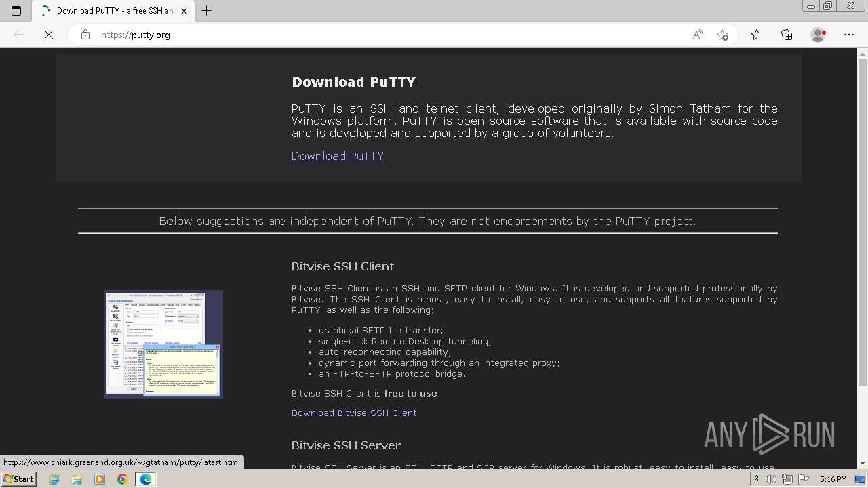Close the Download PuTTY browser tab
The width and height of the screenshot is (868, 488).
click(x=184, y=10)
